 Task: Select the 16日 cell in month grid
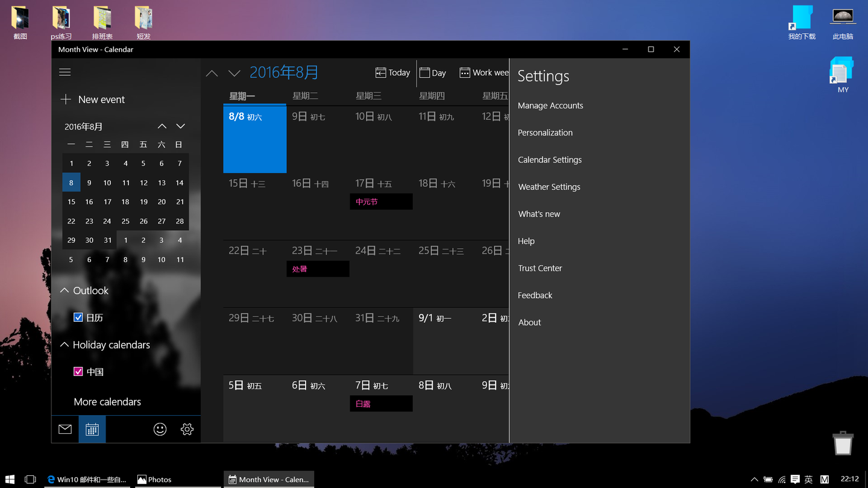pyautogui.click(x=318, y=207)
